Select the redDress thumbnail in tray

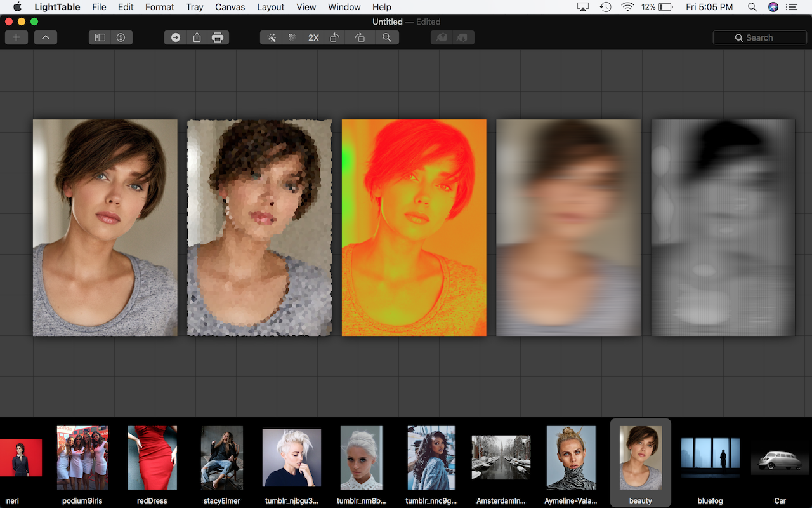(x=152, y=458)
